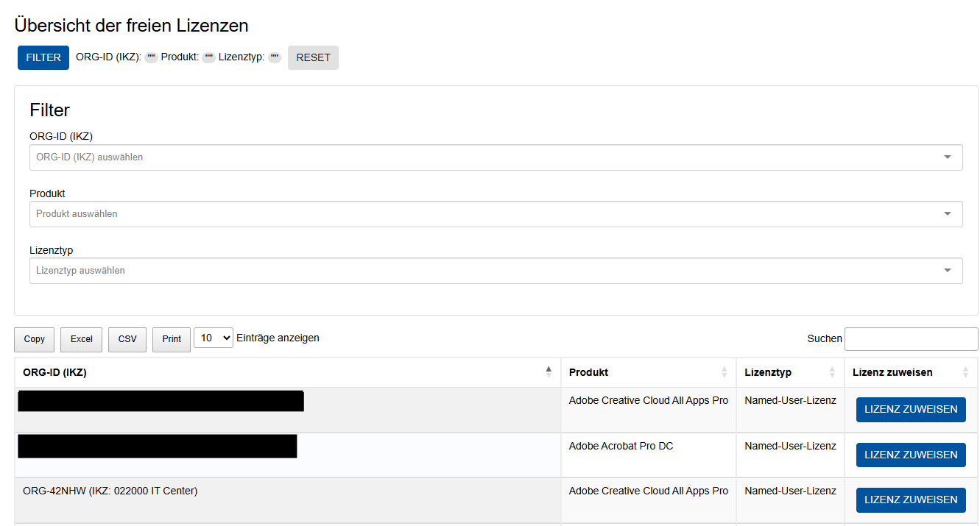980x526 pixels.
Task: Open the Lizenztyp filter dropdown
Action: [x=496, y=271]
